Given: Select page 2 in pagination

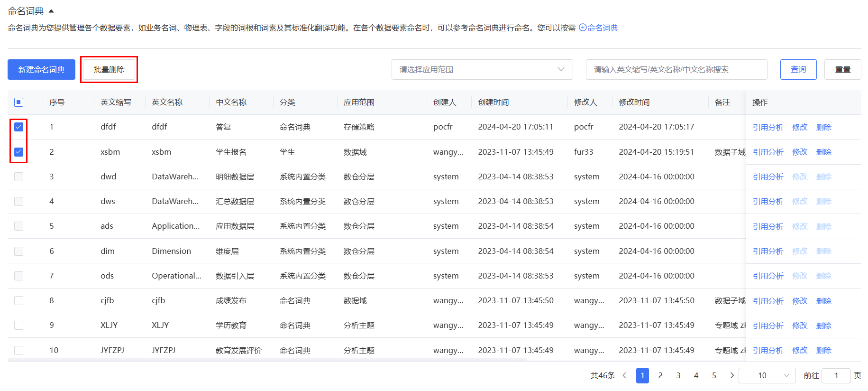Looking at the screenshot, I should pyautogui.click(x=660, y=375).
